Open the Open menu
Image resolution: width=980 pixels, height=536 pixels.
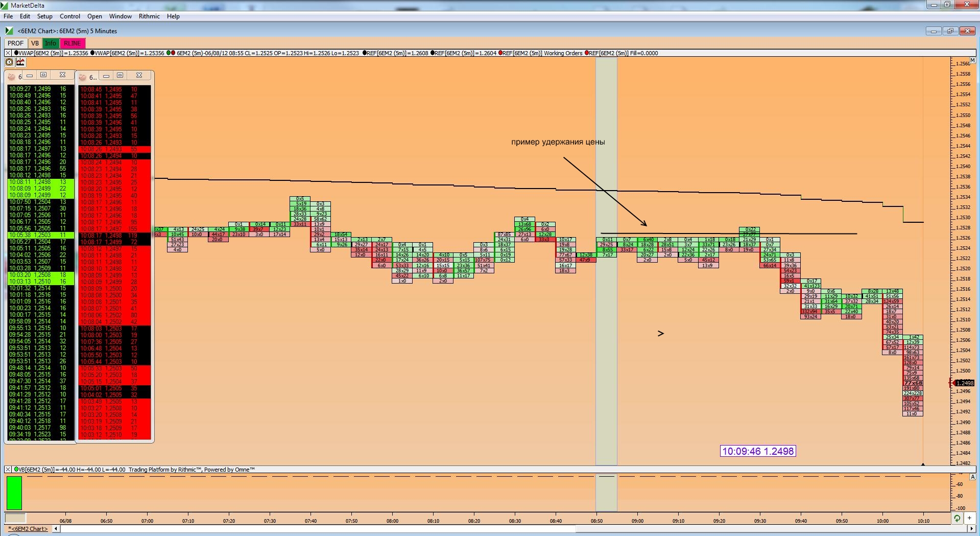[x=94, y=16]
